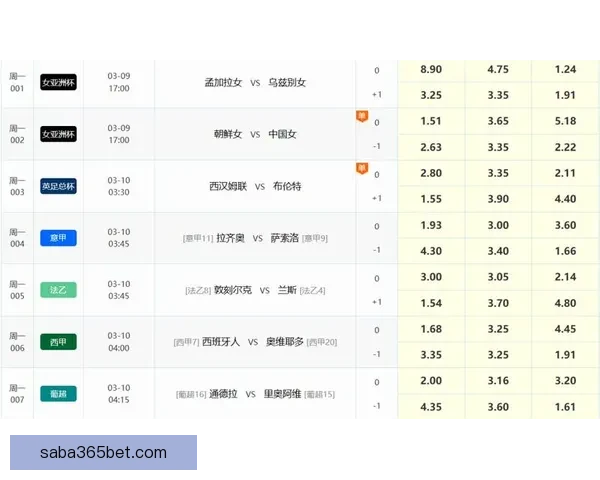Click the orange 单 tag on 西汉姆联 match

tap(362, 168)
